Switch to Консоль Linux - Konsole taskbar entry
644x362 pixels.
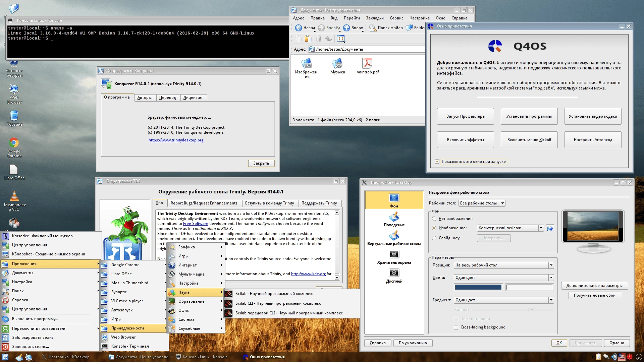point(202,357)
